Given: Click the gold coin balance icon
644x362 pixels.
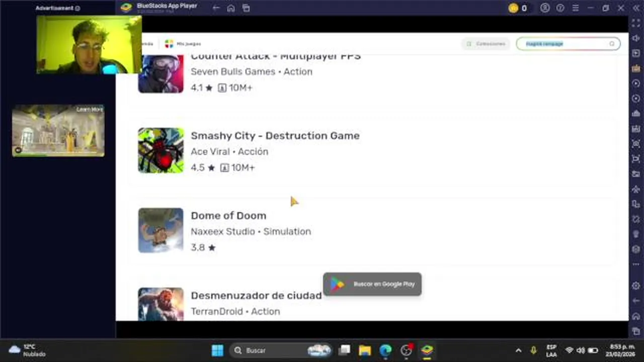Looking at the screenshot, I should pos(513,8).
